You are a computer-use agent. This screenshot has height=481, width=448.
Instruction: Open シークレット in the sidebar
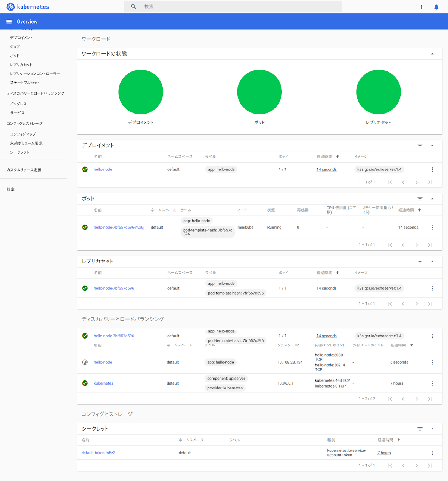[x=19, y=152]
